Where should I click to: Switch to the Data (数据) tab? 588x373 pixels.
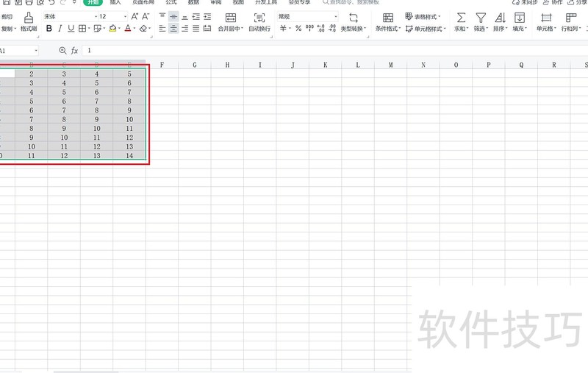[x=193, y=2]
